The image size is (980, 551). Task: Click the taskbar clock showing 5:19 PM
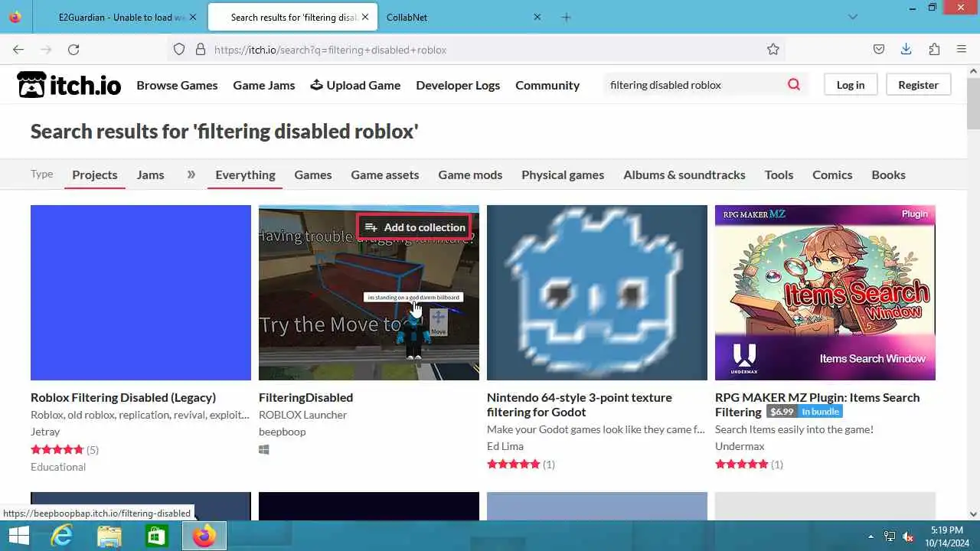947,536
